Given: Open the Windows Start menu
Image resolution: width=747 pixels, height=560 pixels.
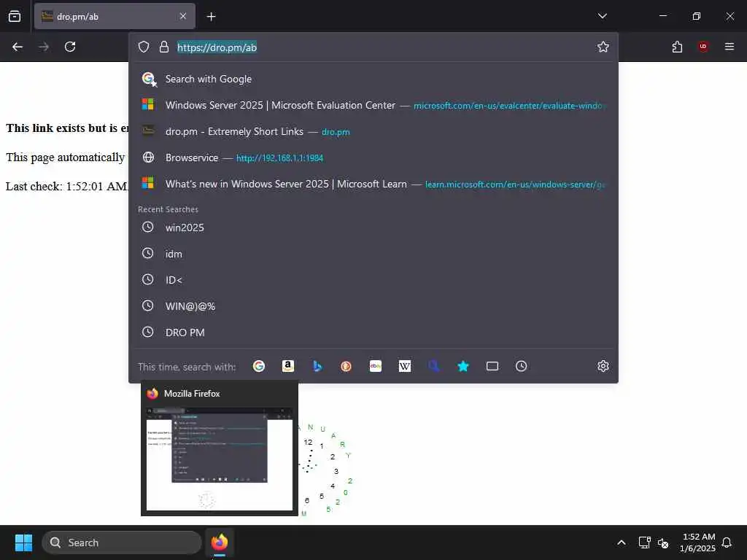Looking at the screenshot, I should coord(23,542).
